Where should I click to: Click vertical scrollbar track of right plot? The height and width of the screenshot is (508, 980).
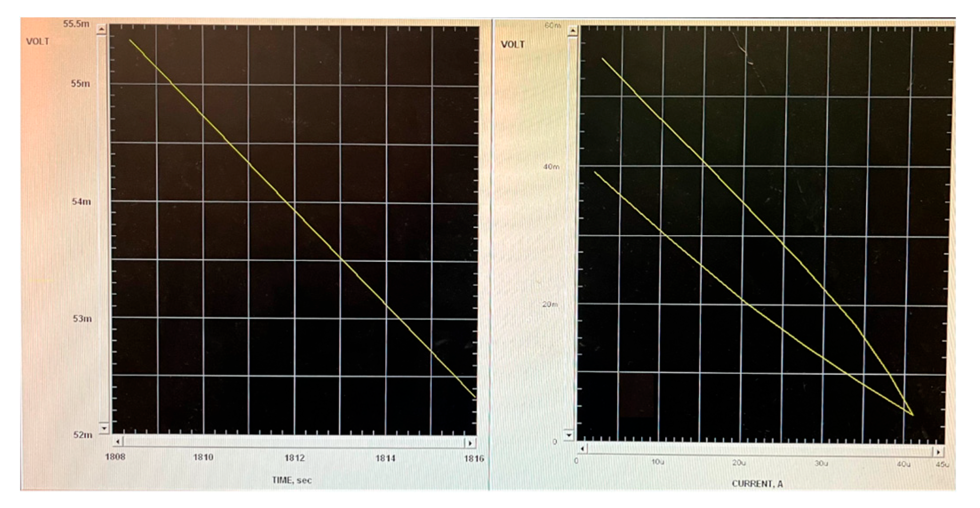[571, 231]
